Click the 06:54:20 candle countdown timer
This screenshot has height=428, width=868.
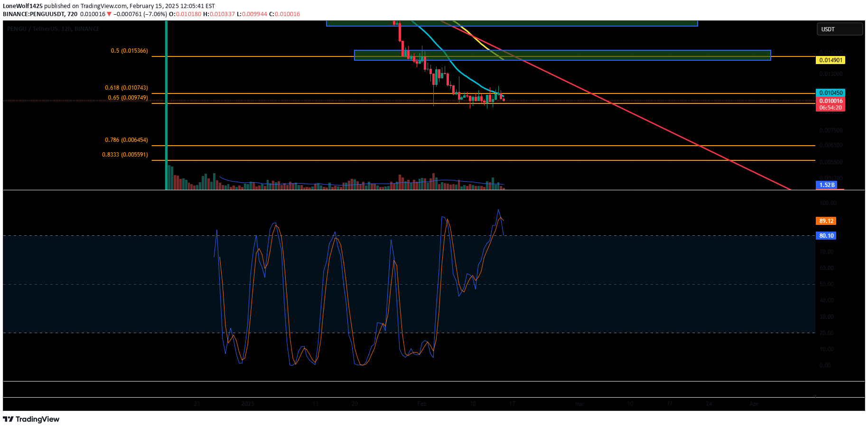tap(831, 108)
